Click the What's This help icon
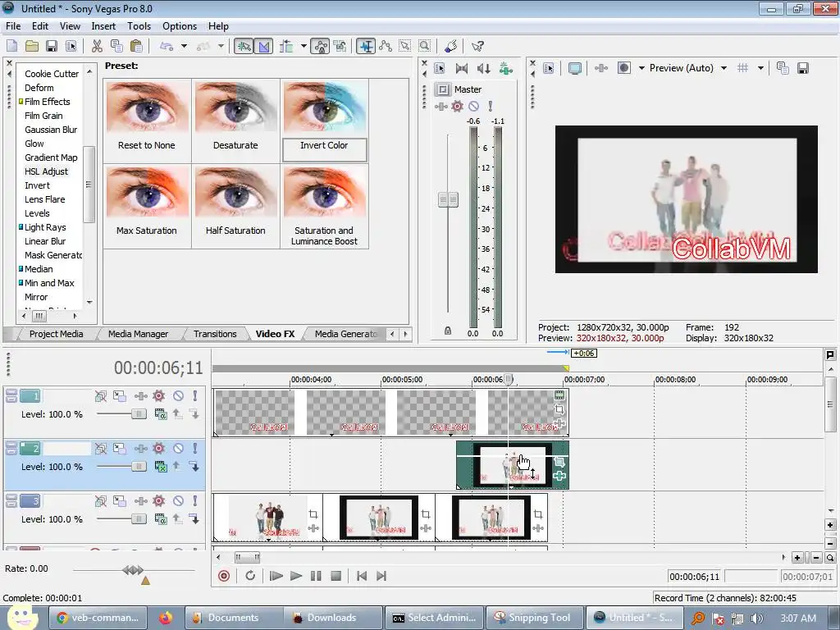The width and height of the screenshot is (840, 630). click(x=477, y=46)
